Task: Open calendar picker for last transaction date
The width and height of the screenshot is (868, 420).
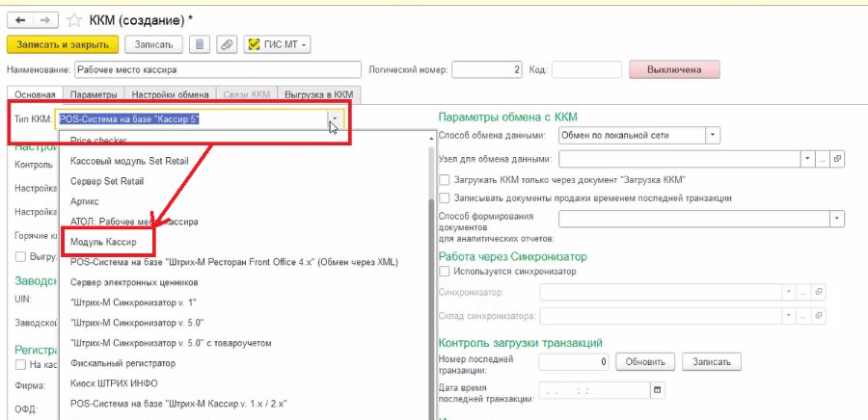Action: tap(657, 390)
